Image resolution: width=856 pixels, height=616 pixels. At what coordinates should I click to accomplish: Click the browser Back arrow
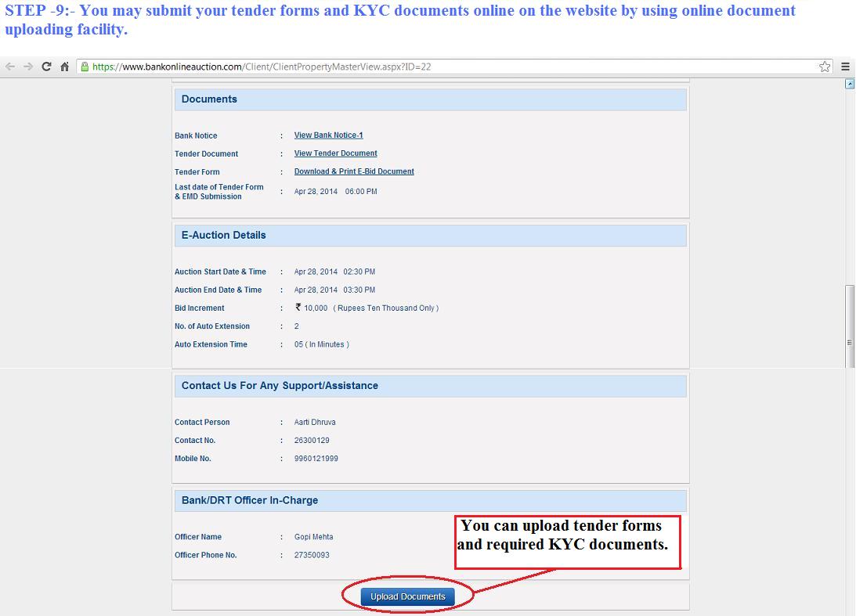tap(10, 67)
